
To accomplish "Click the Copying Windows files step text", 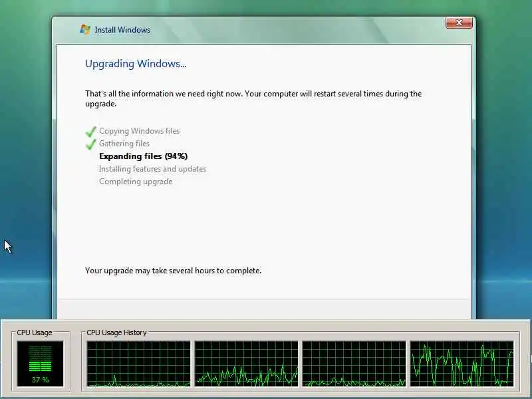I will pos(139,131).
